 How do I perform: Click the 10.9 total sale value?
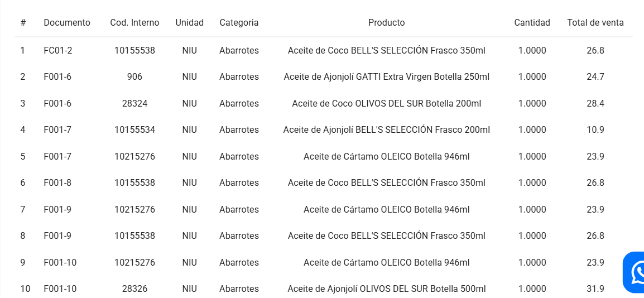pos(595,130)
